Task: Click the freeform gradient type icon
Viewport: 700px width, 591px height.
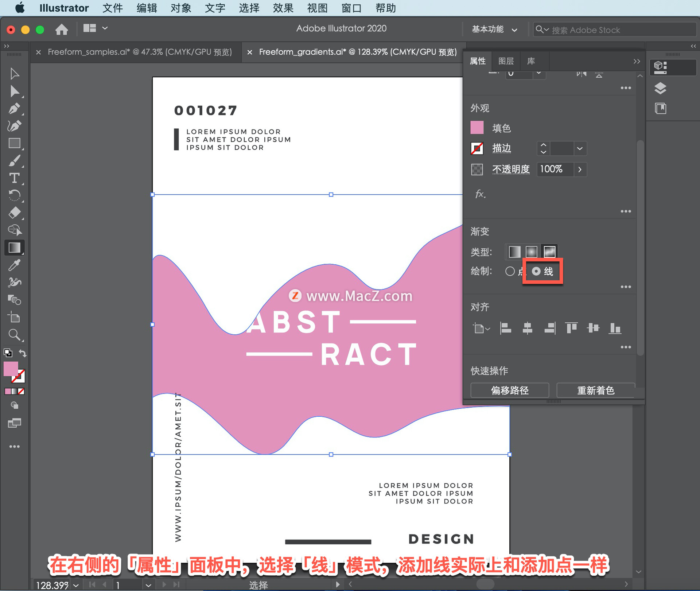Action: click(549, 252)
